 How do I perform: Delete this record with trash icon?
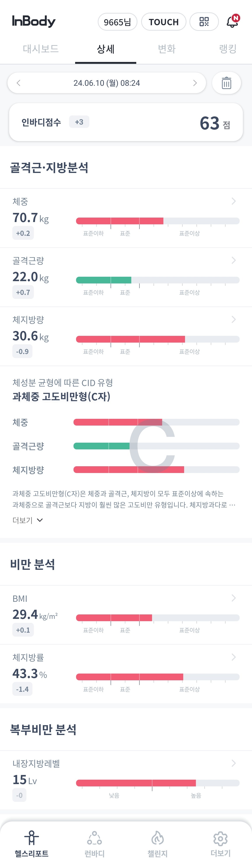(x=226, y=83)
